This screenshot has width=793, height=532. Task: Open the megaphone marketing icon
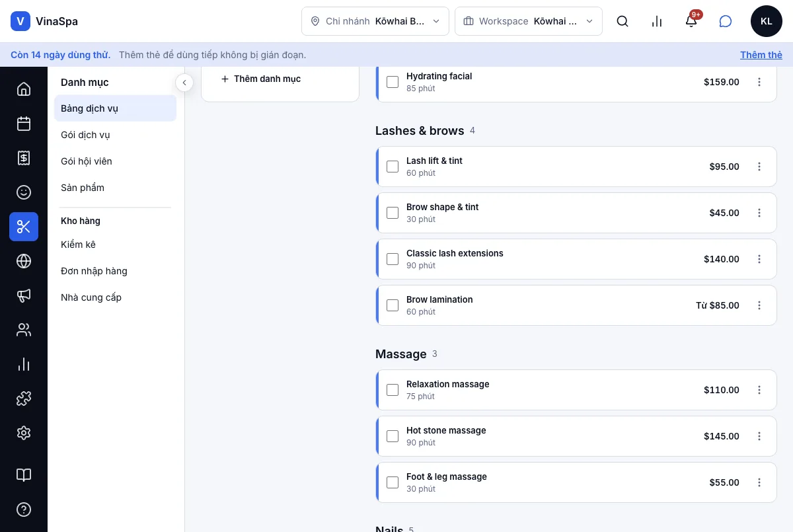tap(24, 295)
